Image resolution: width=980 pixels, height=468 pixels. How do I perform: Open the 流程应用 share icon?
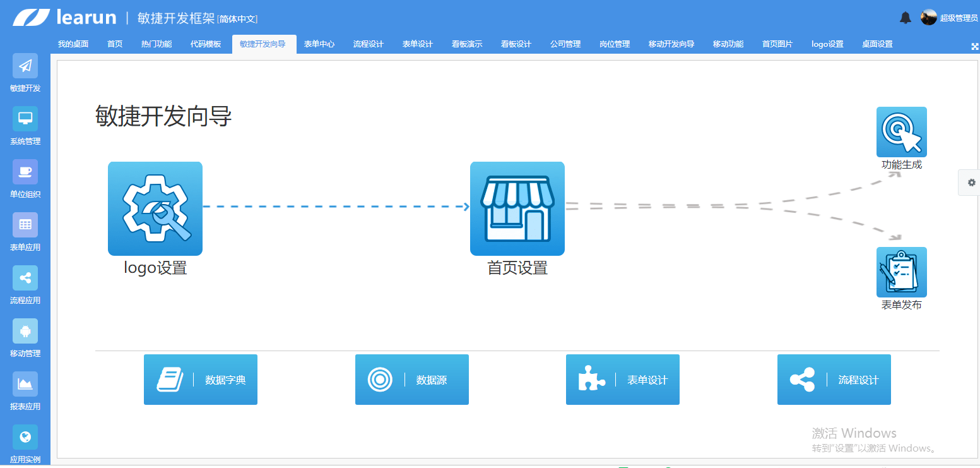coord(25,278)
